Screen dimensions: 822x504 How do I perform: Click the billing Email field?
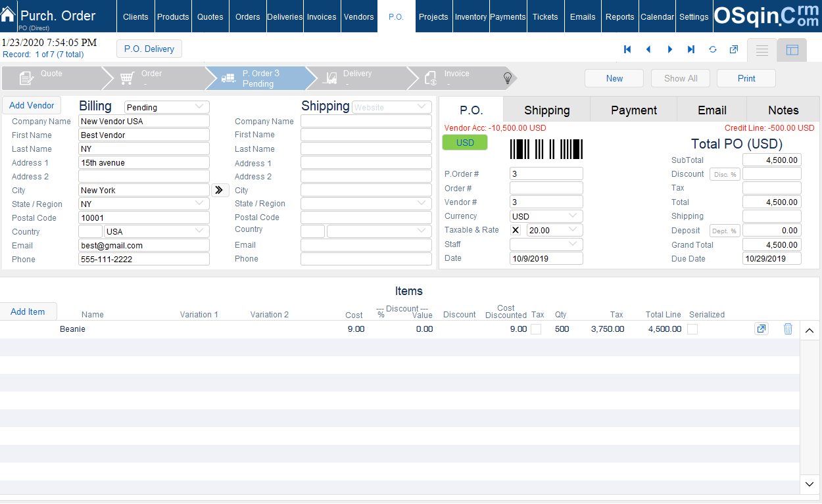tap(144, 245)
